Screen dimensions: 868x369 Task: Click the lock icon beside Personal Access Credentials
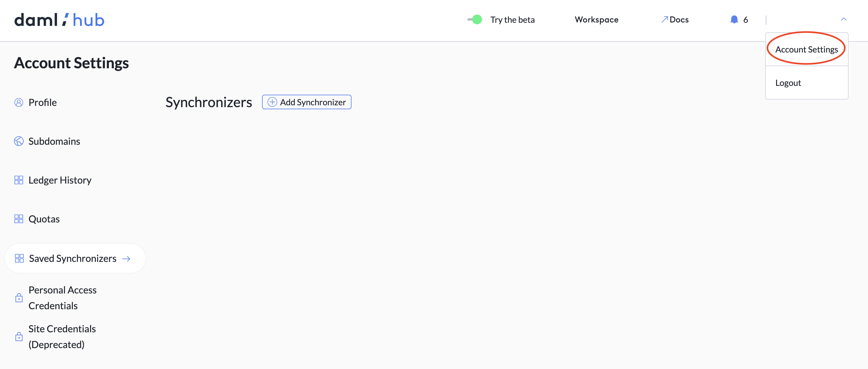point(19,297)
